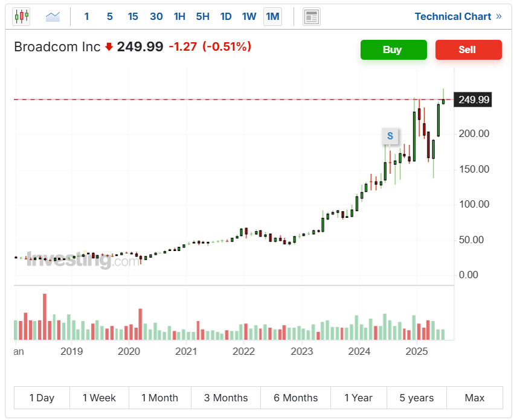Select the 15 minute interval

[x=133, y=16]
